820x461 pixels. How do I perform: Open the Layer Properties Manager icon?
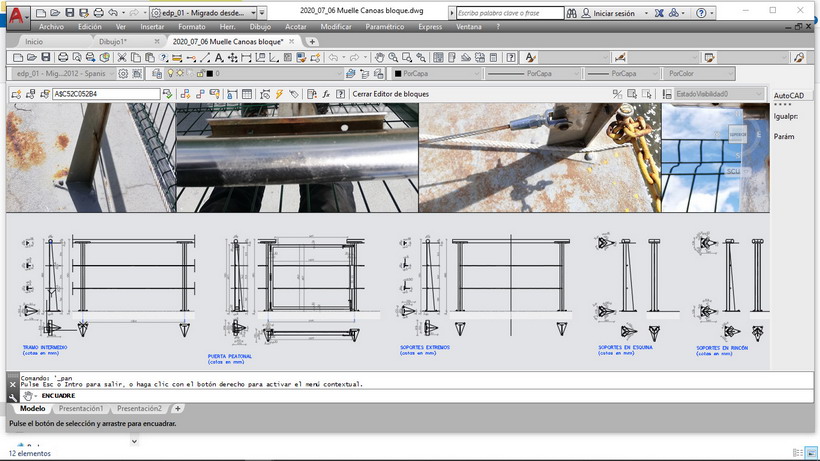157,74
